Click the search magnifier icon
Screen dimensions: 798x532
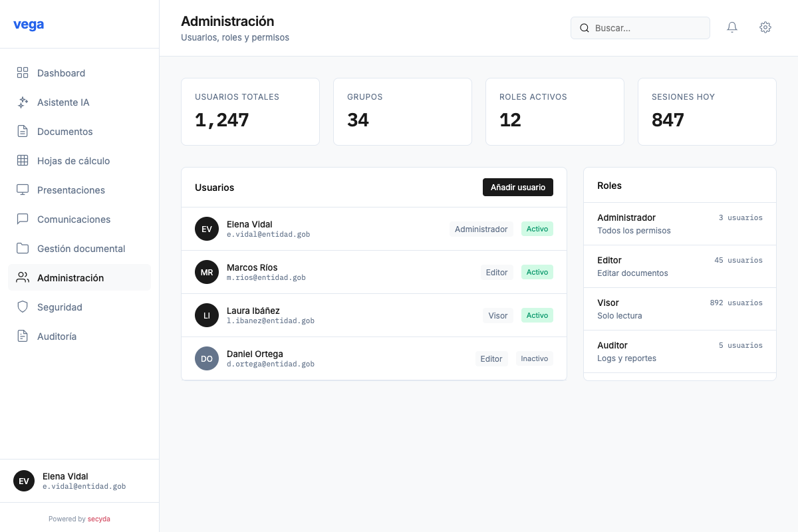point(585,28)
